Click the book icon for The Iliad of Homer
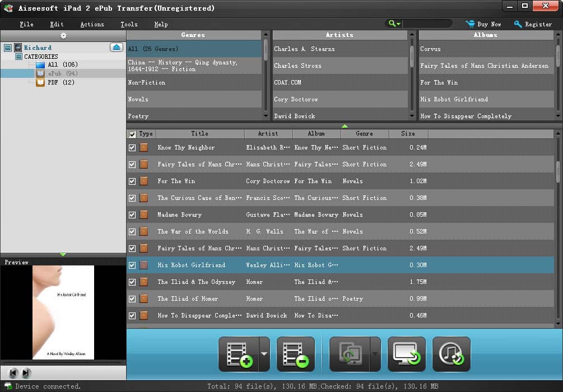 click(143, 298)
